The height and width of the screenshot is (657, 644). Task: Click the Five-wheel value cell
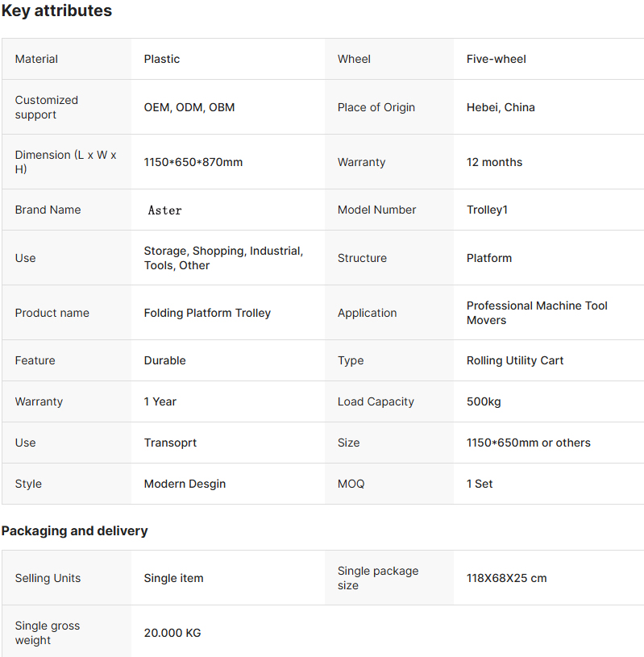(496, 59)
